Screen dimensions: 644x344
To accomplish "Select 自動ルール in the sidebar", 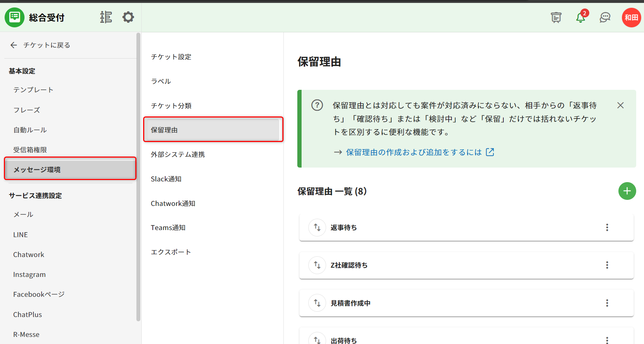I will click(x=30, y=130).
